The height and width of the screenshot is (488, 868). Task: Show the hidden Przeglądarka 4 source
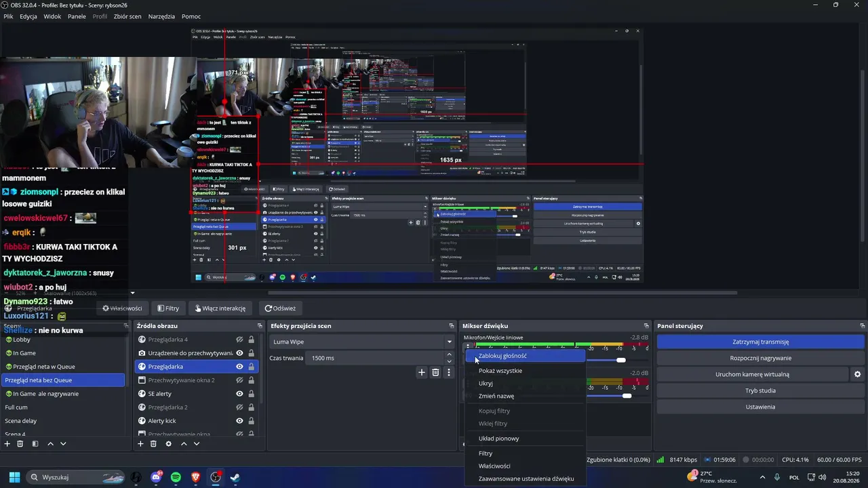pyautogui.click(x=239, y=340)
